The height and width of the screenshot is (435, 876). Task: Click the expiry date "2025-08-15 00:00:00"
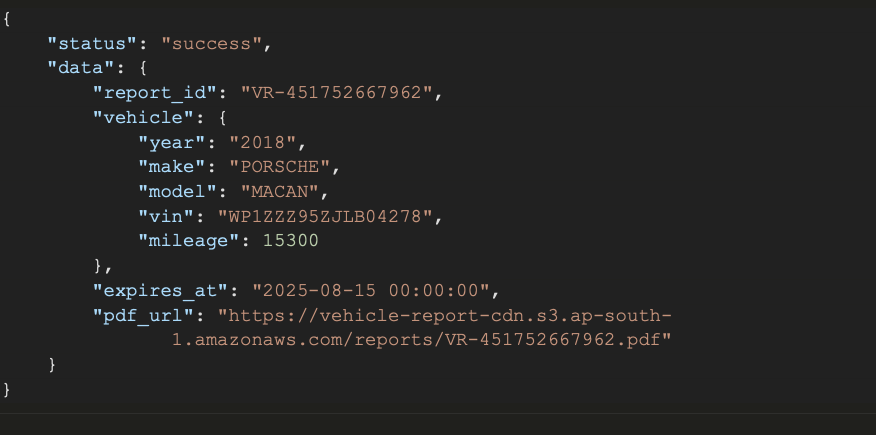click(x=369, y=290)
